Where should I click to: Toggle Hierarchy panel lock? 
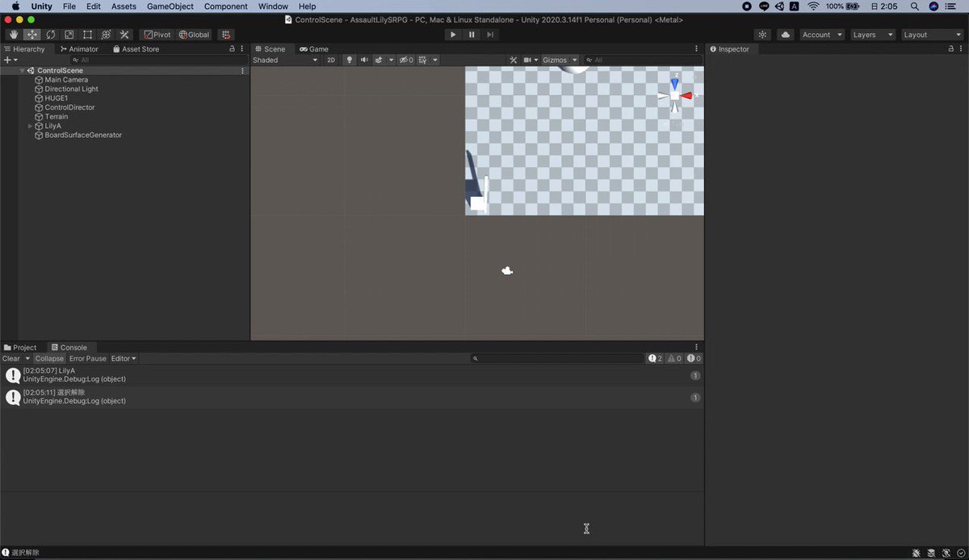click(x=233, y=49)
